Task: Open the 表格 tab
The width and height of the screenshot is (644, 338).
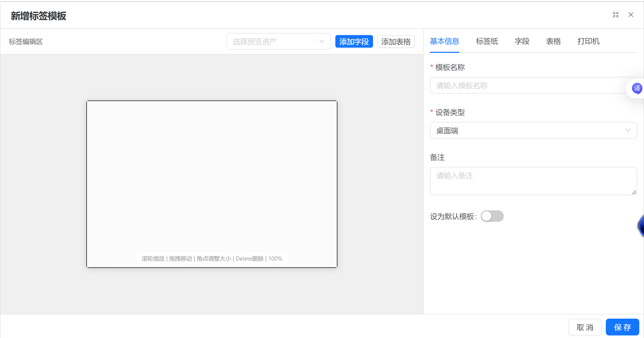Action: [x=553, y=41]
